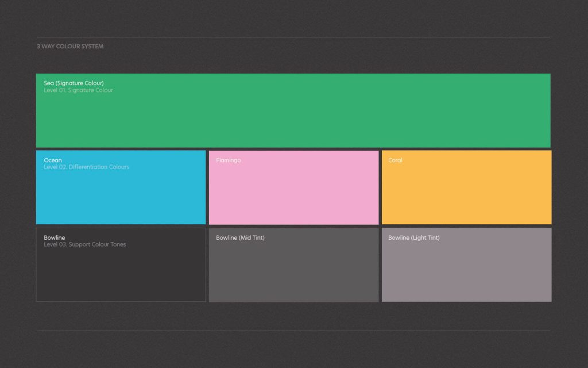The height and width of the screenshot is (368, 588).
Task: Click the 'Flamingo' label text
Action: pyautogui.click(x=229, y=160)
